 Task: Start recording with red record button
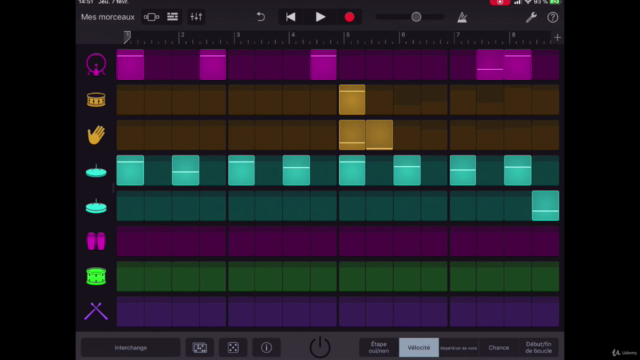349,17
